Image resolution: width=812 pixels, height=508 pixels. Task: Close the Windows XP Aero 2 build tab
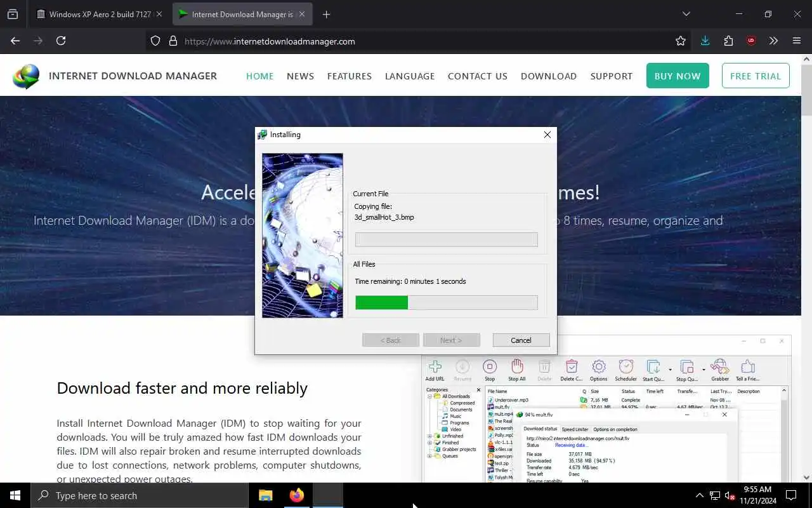159,14
